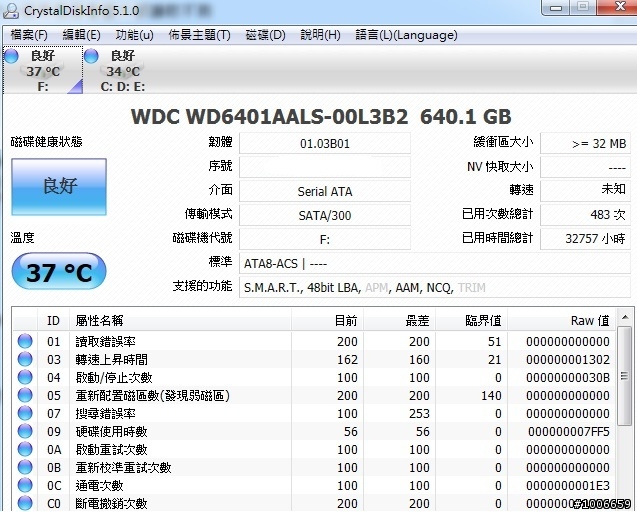Open the 說明(H) menu

click(x=320, y=35)
